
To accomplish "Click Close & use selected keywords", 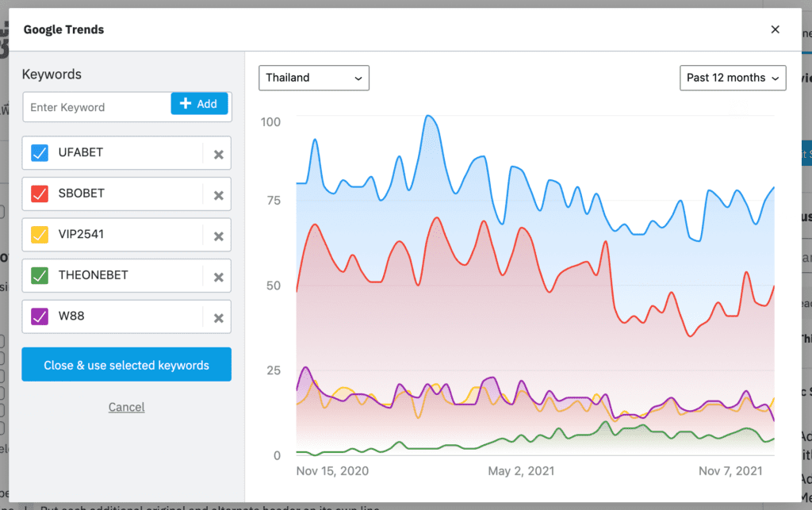I will (126, 365).
